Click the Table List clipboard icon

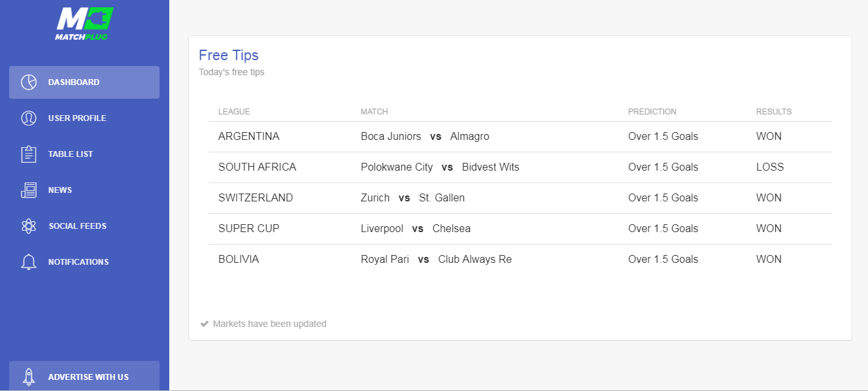[29, 154]
